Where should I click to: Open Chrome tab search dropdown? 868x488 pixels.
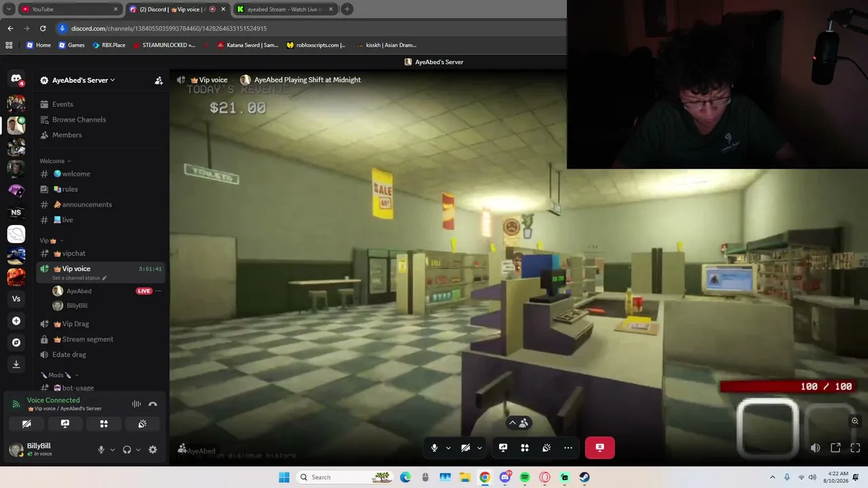pos(9,9)
